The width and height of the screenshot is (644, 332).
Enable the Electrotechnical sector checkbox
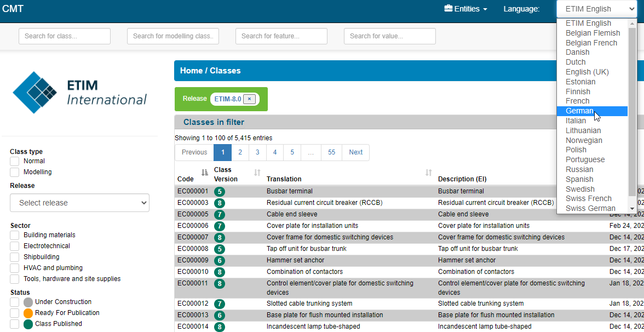point(15,246)
